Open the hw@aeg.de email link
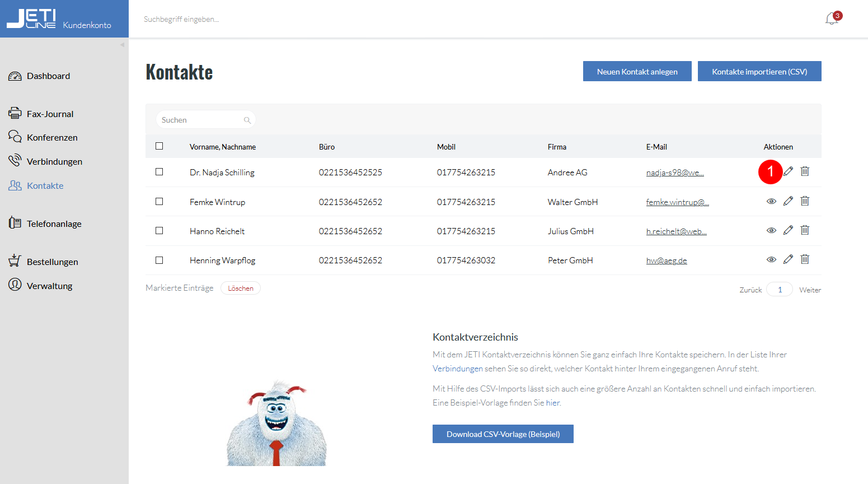This screenshot has width=868, height=484. click(667, 260)
